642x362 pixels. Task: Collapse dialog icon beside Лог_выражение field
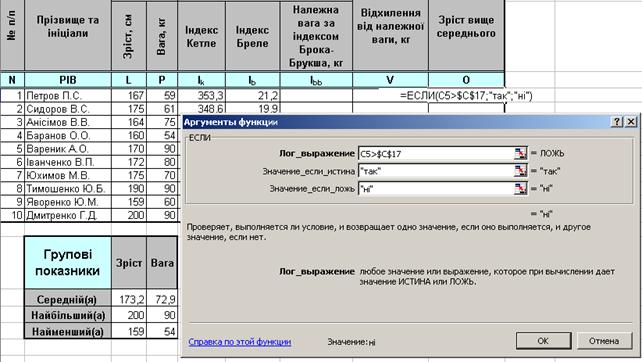coord(520,153)
